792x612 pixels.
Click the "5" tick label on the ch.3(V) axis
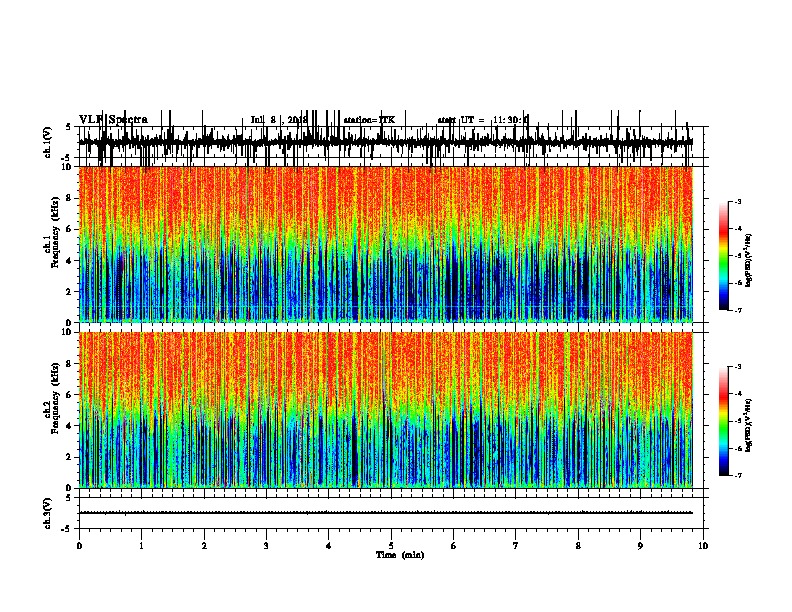69,498
